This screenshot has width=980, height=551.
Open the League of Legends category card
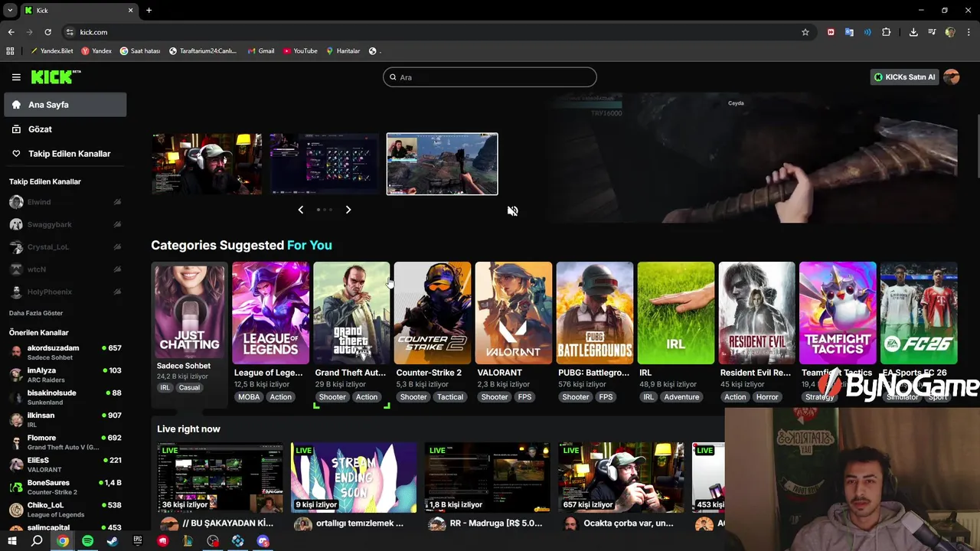(x=270, y=313)
